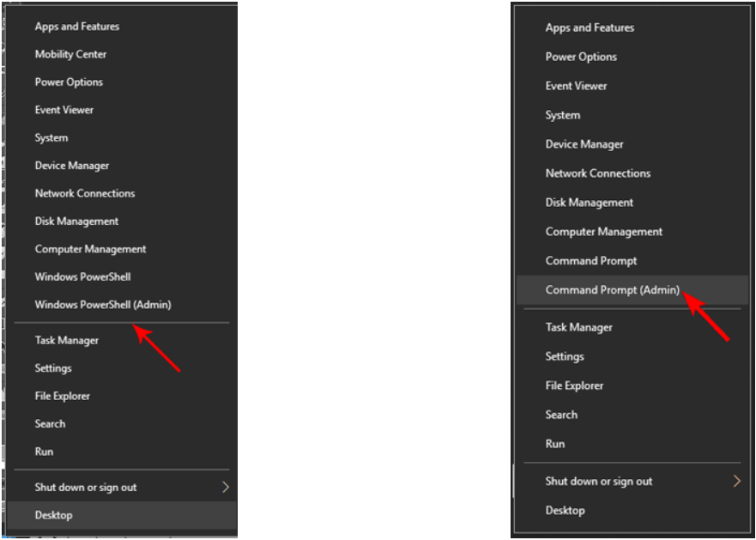Open Task Manager in the Command Prompt menu
This screenshot has width=756, height=540.
click(x=579, y=327)
